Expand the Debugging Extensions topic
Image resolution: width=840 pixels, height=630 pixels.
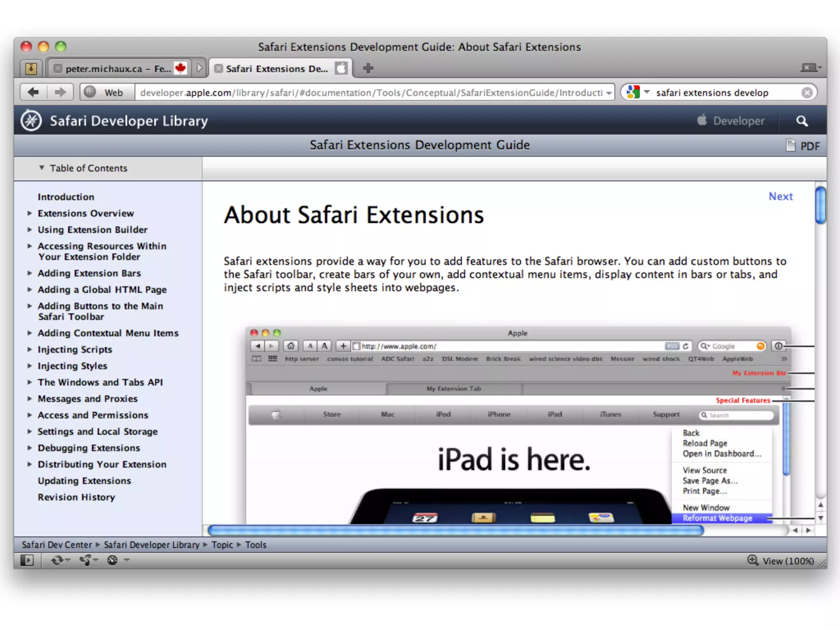[30, 448]
